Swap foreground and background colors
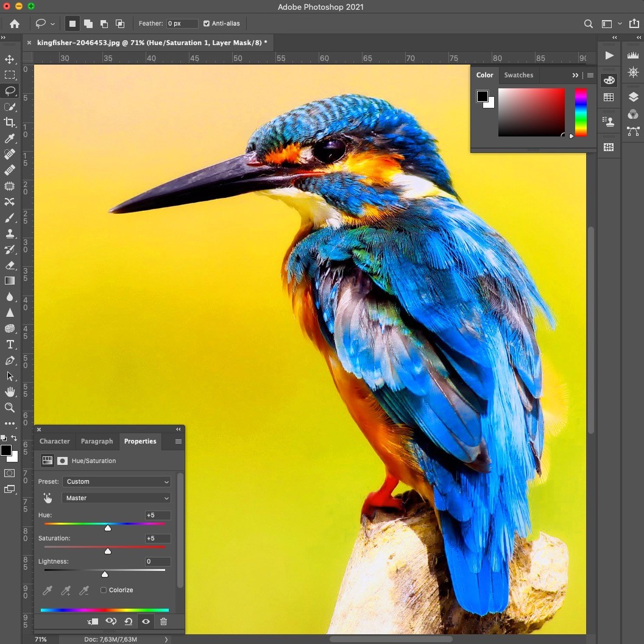Image resolution: width=644 pixels, height=644 pixels. coord(14,438)
